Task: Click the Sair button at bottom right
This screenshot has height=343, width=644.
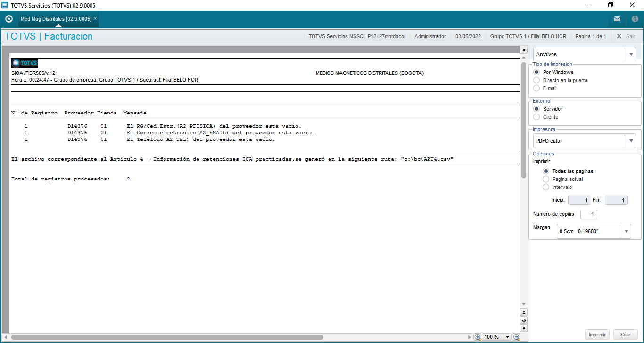Action: click(625, 335)
